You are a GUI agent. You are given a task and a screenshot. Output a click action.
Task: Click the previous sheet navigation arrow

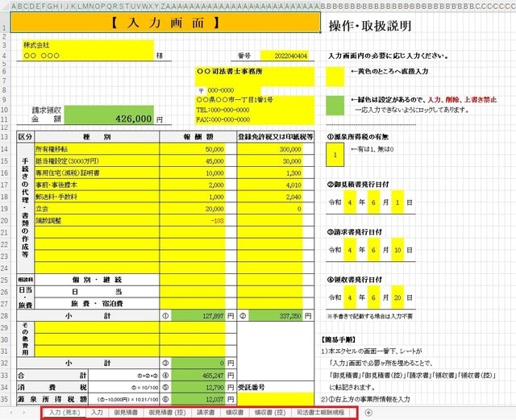(x=11, y=413)
